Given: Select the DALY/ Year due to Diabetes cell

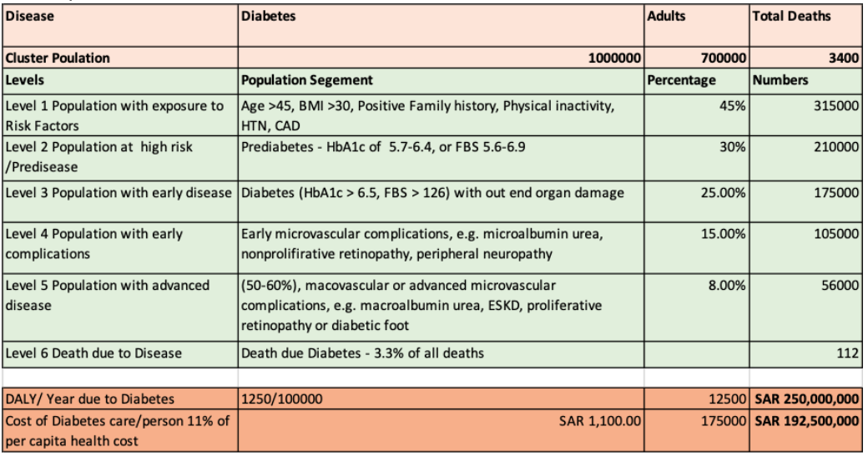Looking at the screenshot, I should [120, 399].
